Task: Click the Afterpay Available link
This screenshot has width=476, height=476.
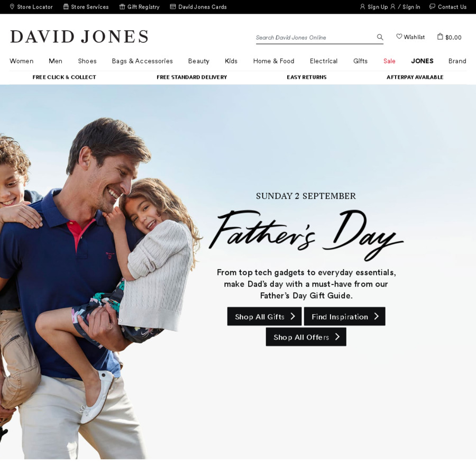Action: [415, 77]
